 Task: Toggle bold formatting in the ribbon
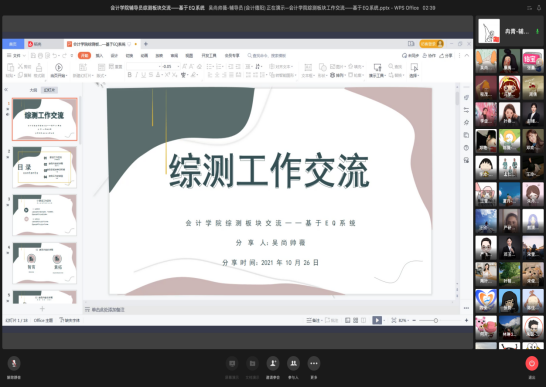(129, 75)
